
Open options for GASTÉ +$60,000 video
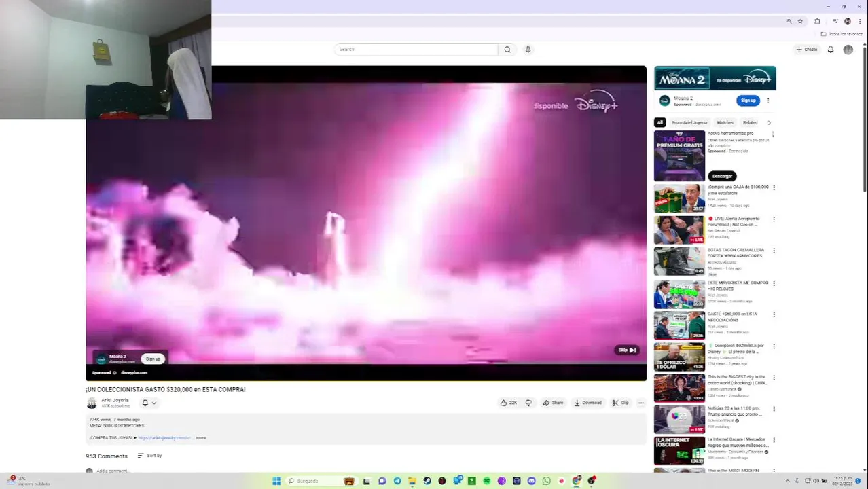tap(773, 315)
